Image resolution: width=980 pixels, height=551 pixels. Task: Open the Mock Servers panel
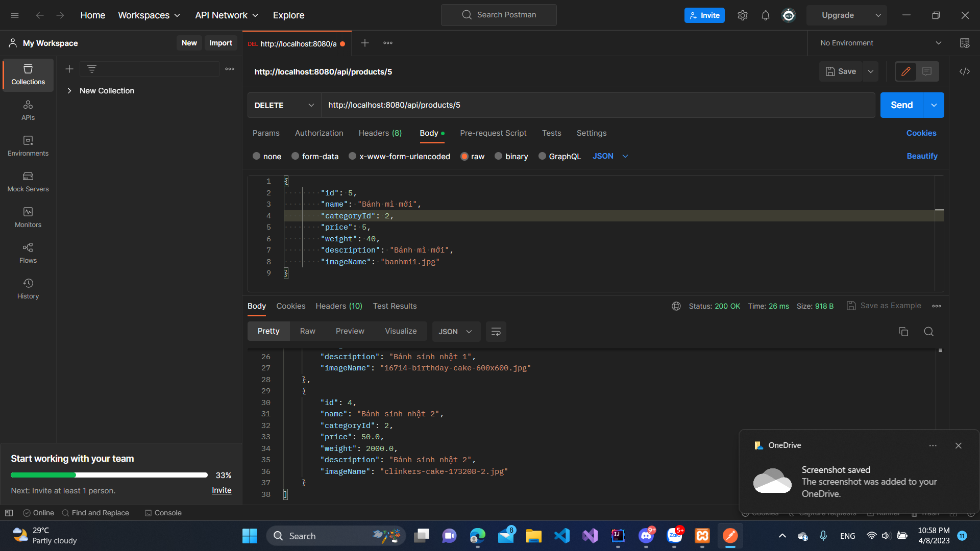tap(28, 182)
